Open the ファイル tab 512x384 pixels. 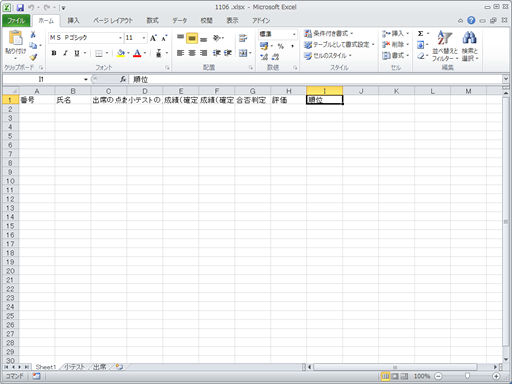click(x=16, y=21)
